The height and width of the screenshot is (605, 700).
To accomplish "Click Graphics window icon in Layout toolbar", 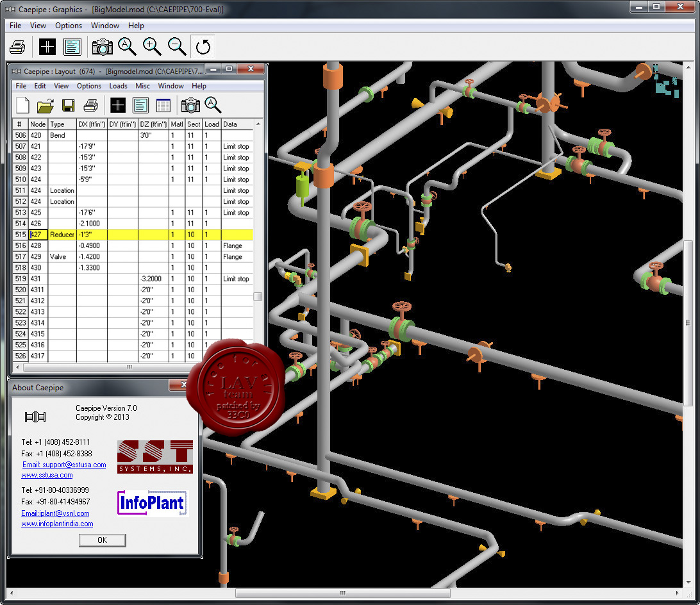I will [118, 105].
